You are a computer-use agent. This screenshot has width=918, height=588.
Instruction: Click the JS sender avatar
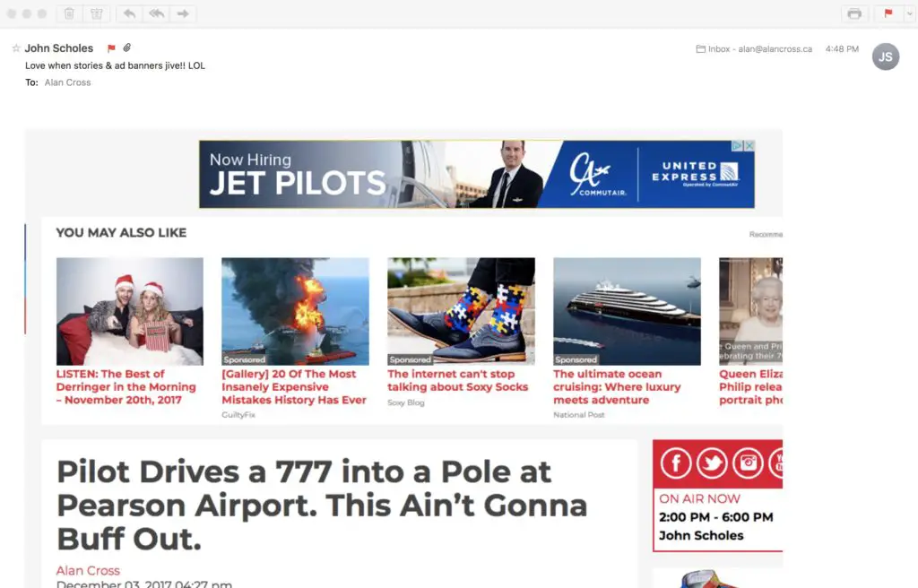pos(885,56)
